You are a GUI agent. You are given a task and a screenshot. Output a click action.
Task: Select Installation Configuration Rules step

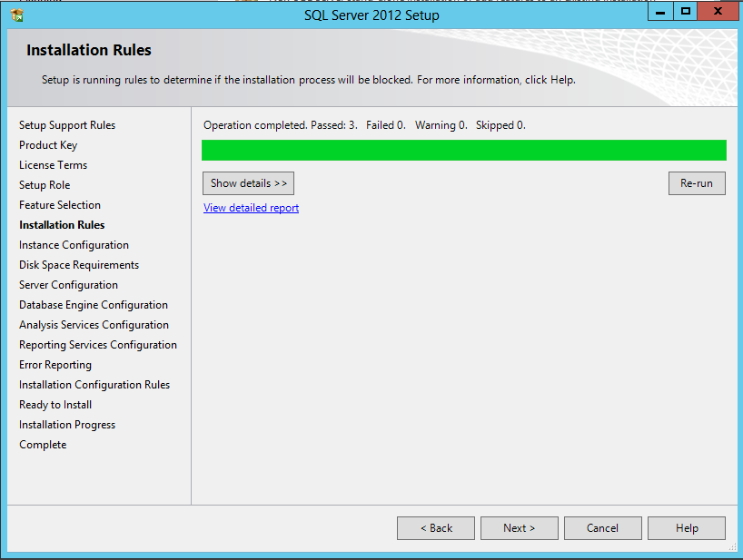click(x=94, y=385)
